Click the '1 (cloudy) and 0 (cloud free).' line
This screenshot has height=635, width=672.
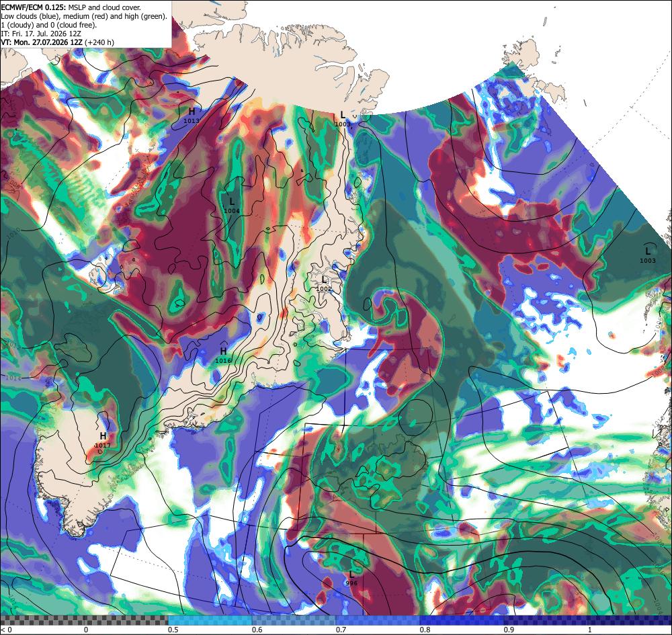[49, 25]
